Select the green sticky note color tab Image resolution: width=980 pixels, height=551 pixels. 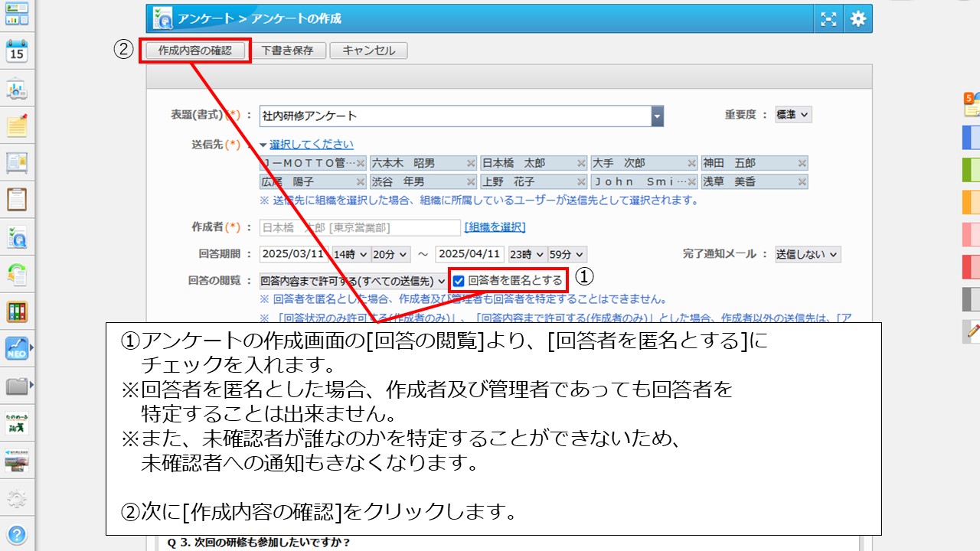(x=971, y=169)
